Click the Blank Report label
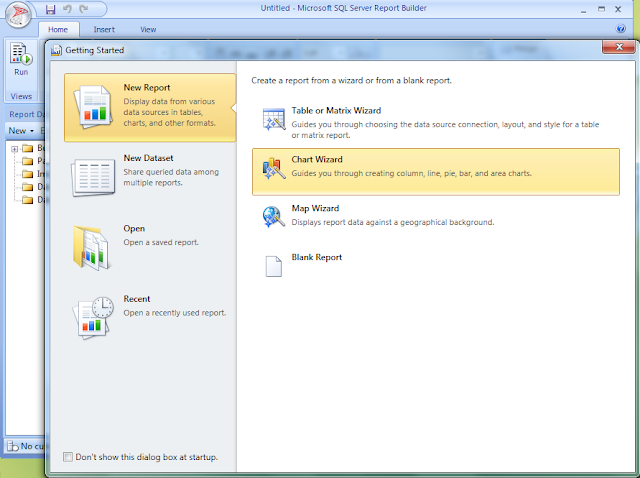Screen dimensions: 640x478 (x=317, y=258)
